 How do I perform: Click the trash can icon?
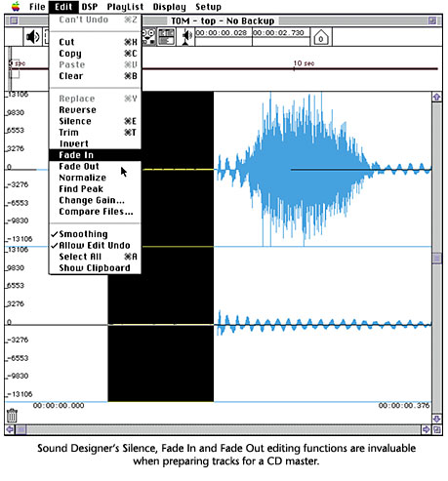click(x=12, y=416)
